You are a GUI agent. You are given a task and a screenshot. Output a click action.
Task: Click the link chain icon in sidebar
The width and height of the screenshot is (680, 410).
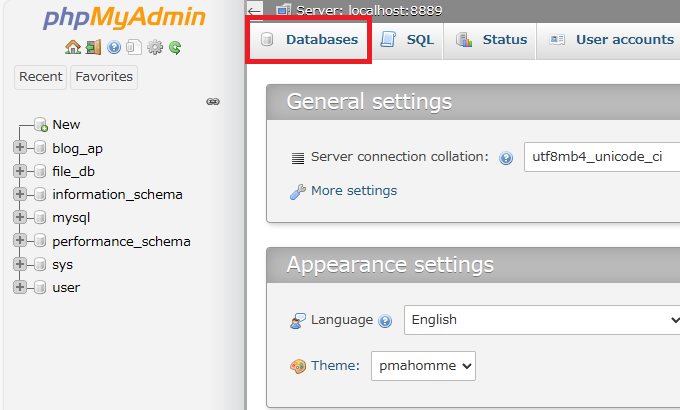212,102
